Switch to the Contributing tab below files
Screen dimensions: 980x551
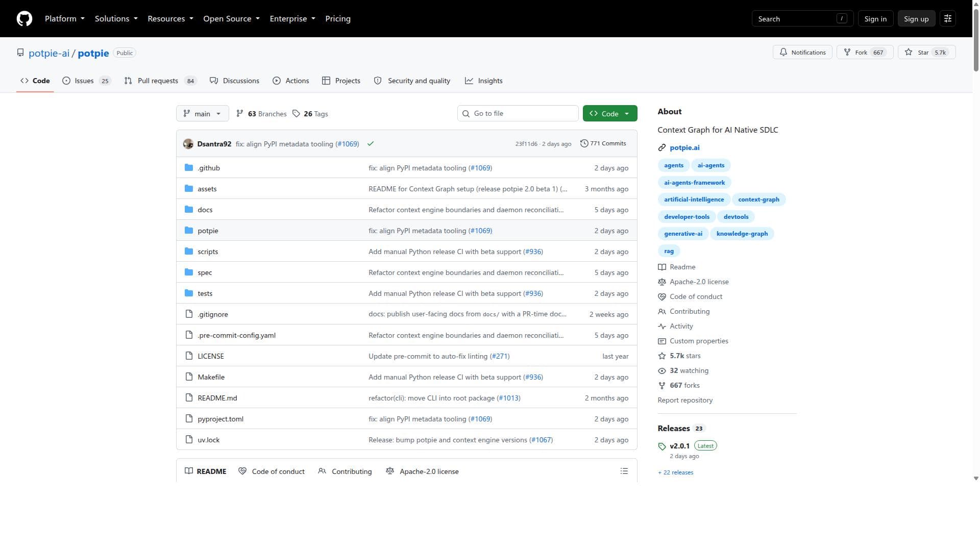tap(345, 471)
